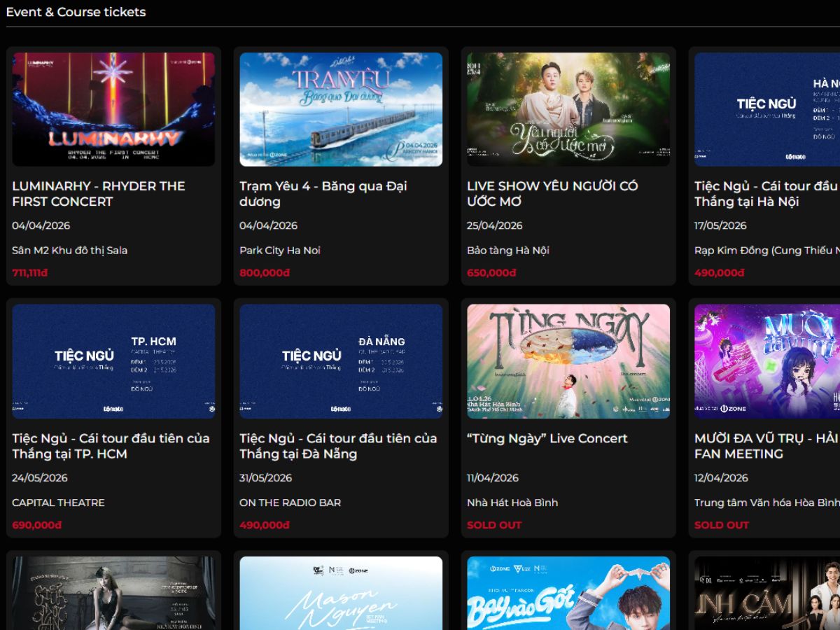This screenshot has width=840, height=630.
Task: Open the partly visible 'NH CẢM' poster thumbnail
Action: pyautogui.click(x=767, y=593)
